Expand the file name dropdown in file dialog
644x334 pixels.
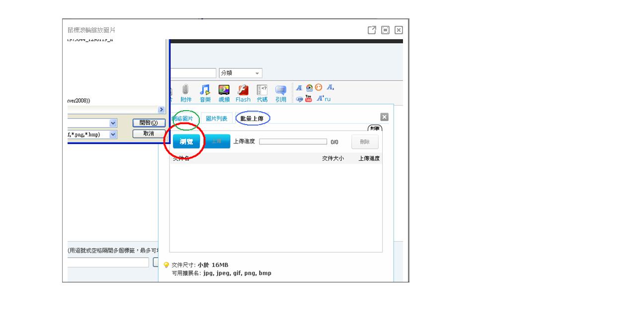(x=113, y=123)
